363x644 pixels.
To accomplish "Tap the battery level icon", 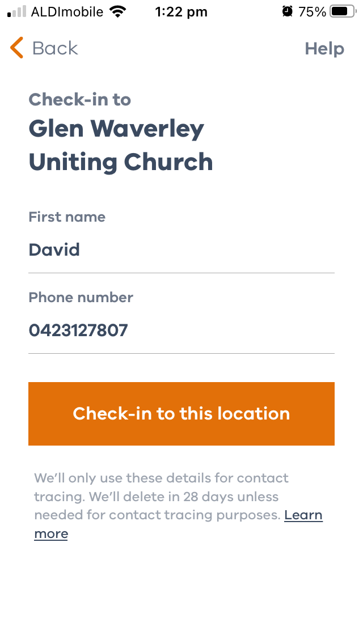I will pos(343,11).
